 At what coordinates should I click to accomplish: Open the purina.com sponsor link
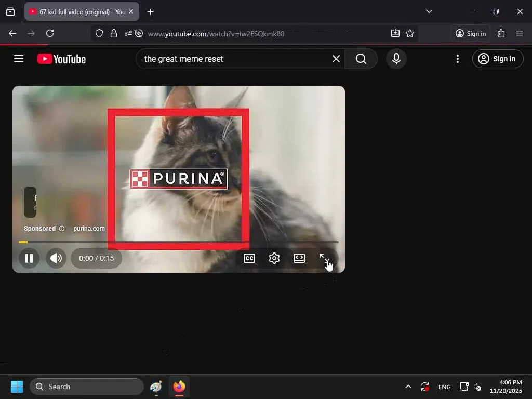point(89,229)
